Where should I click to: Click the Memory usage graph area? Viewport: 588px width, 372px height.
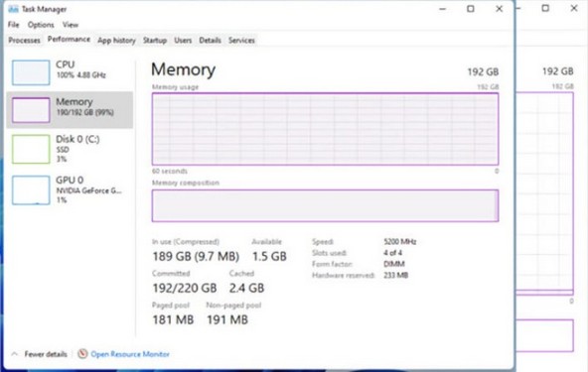click(x=325, y=129)
